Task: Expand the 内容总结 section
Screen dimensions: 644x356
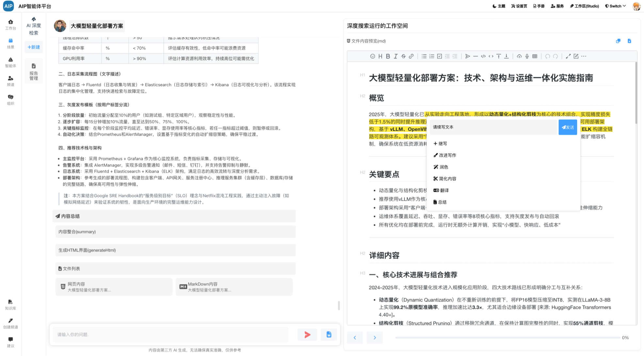Action: [x=174, y=216]
